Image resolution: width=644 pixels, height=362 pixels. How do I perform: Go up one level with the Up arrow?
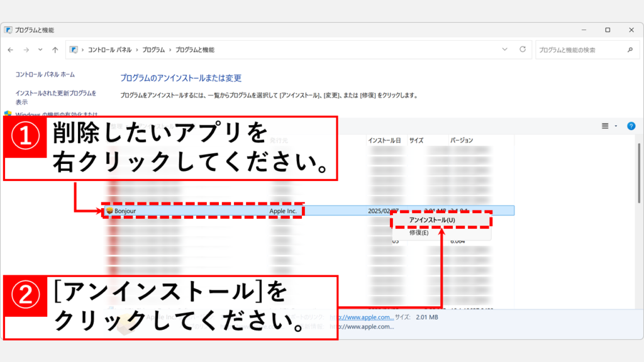pyautogui.click(x=55, y=50)
